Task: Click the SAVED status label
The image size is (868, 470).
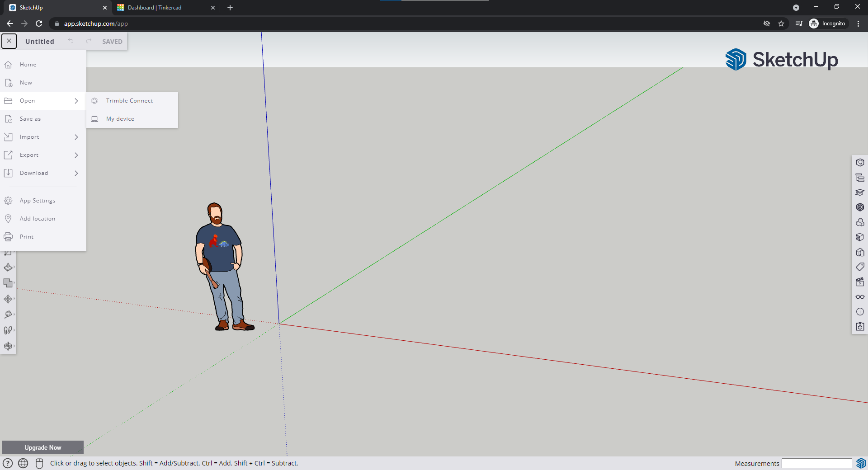Action: (x=112, y=42)
